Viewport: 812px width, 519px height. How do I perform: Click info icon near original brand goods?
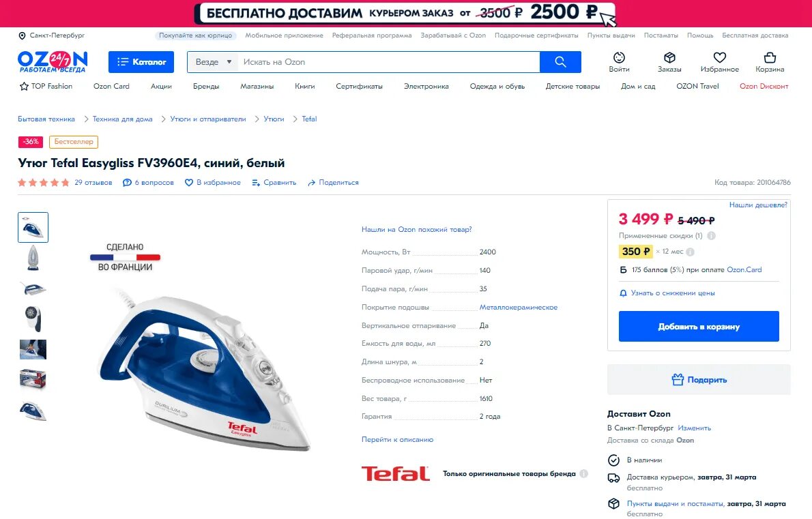tap(583, 473)
